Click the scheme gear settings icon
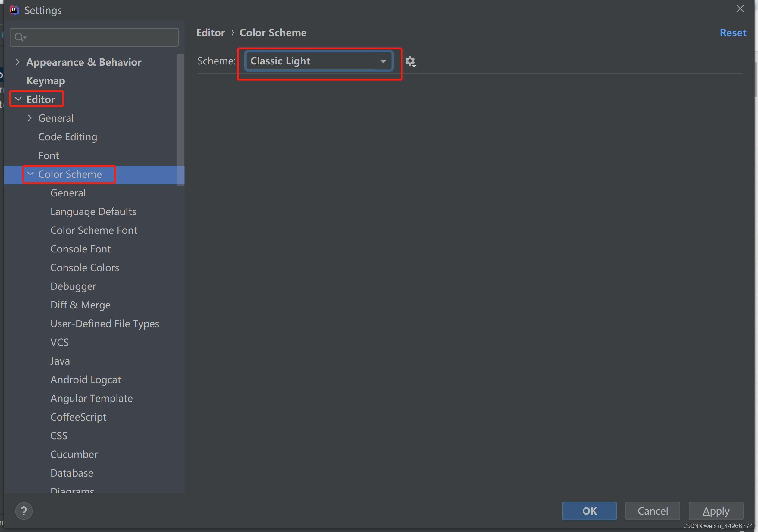Viewport: 758px width, 532px height. pyautogui.click(x=410, y=61)
